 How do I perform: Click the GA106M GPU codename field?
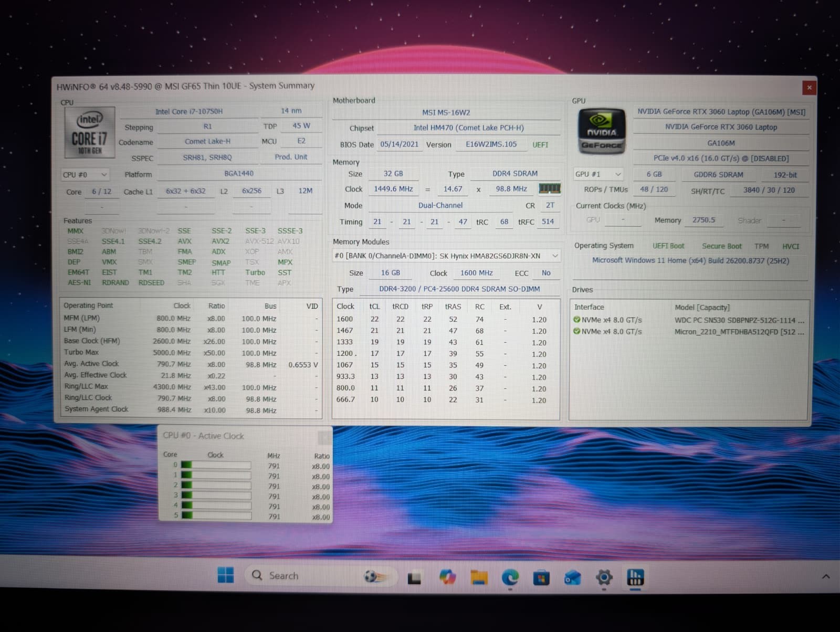[721, 143]
